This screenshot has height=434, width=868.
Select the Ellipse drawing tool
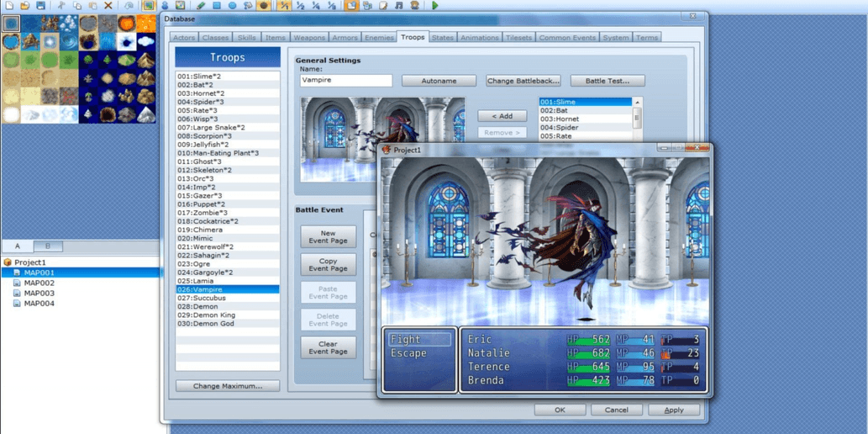pos(233,6)
